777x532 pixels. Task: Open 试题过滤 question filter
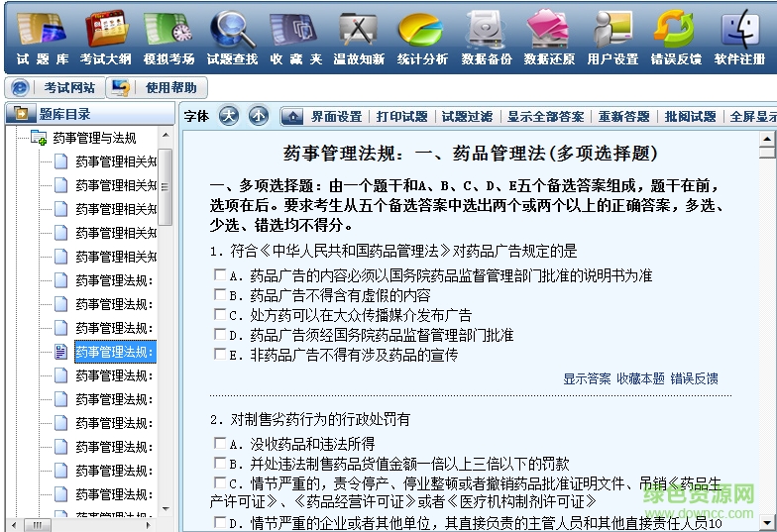tap(468, 117)
